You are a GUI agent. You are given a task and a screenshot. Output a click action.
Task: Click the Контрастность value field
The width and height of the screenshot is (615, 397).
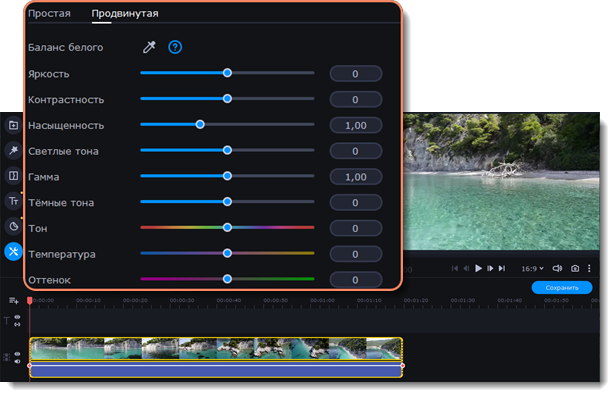[356, 100]
